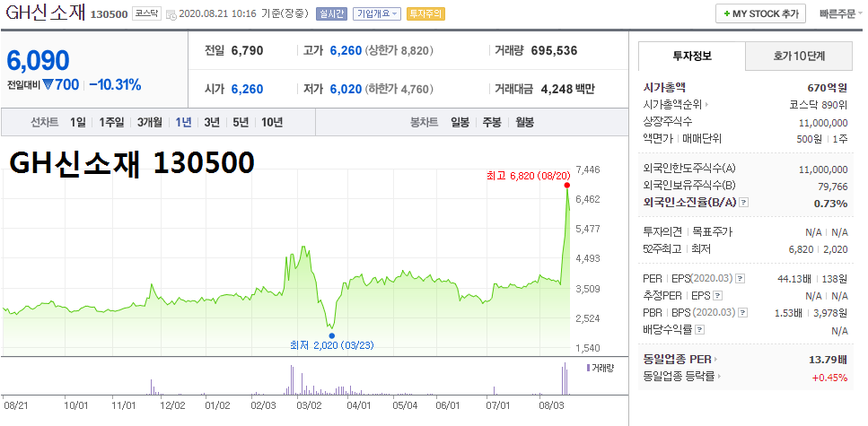
Task: Select the 3개월 line chart period
Action: pos(150,122)
